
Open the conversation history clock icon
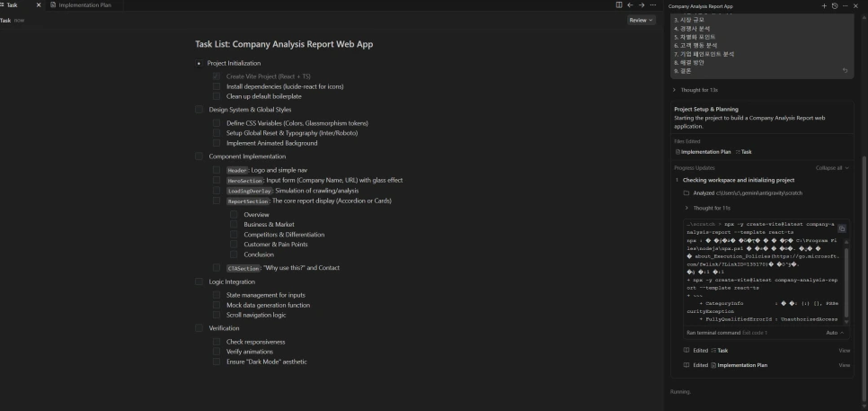point(835,6)
